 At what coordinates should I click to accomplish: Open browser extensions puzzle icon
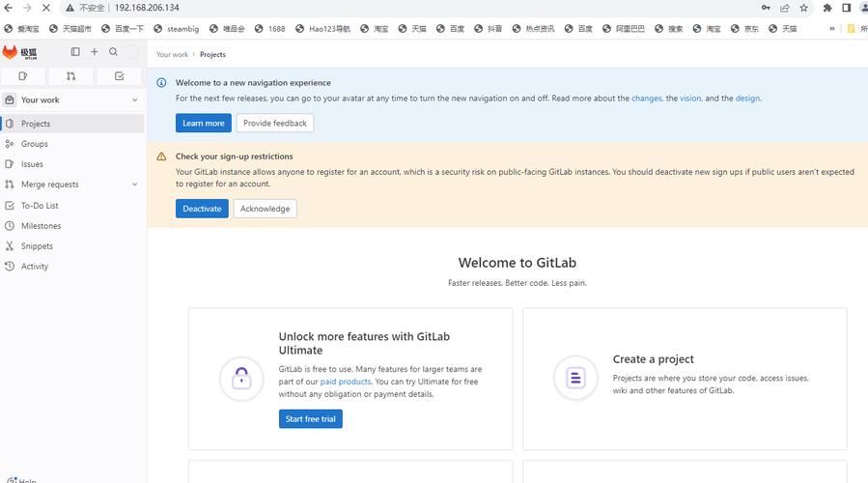(x=827, y=8)
